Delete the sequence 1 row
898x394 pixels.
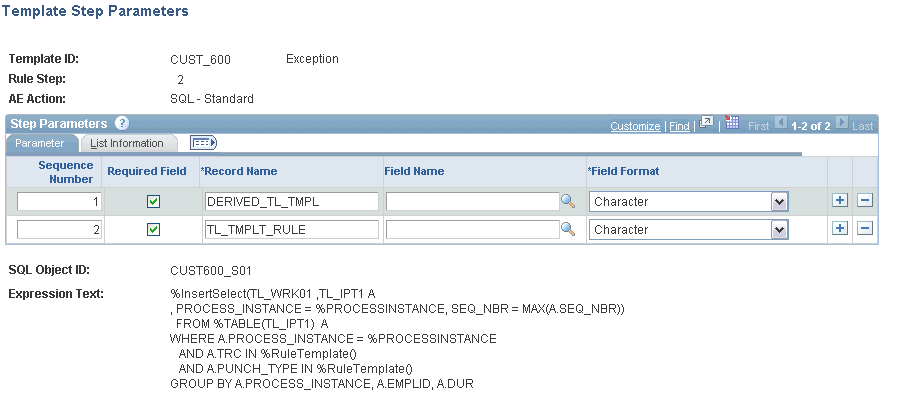click(x=865, y=200)
